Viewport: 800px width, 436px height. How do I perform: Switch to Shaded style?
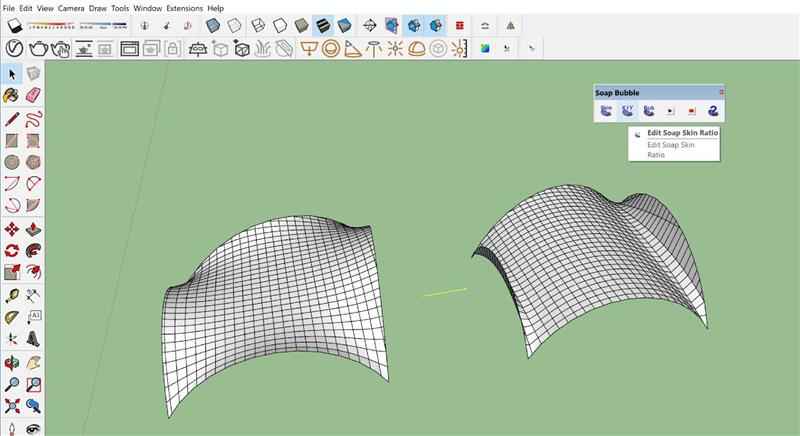(301, 25)
